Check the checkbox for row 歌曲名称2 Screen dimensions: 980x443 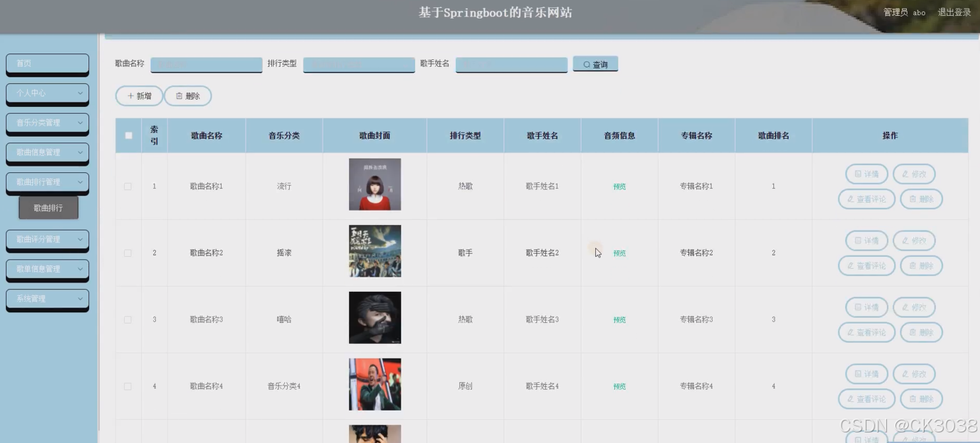pos(128,253)
